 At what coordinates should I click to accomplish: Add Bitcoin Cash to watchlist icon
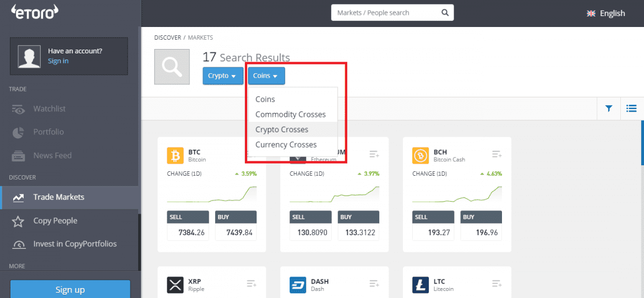[x=497, y=154]
